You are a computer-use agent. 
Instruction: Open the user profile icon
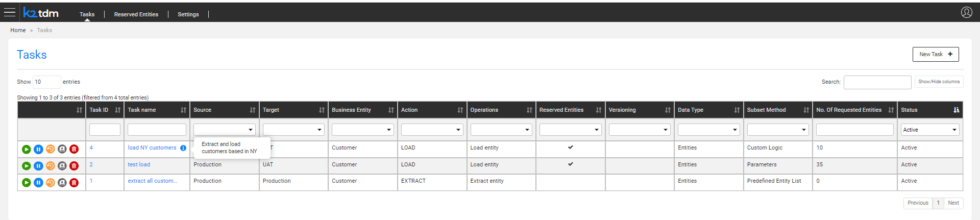(x=966, y=12)
